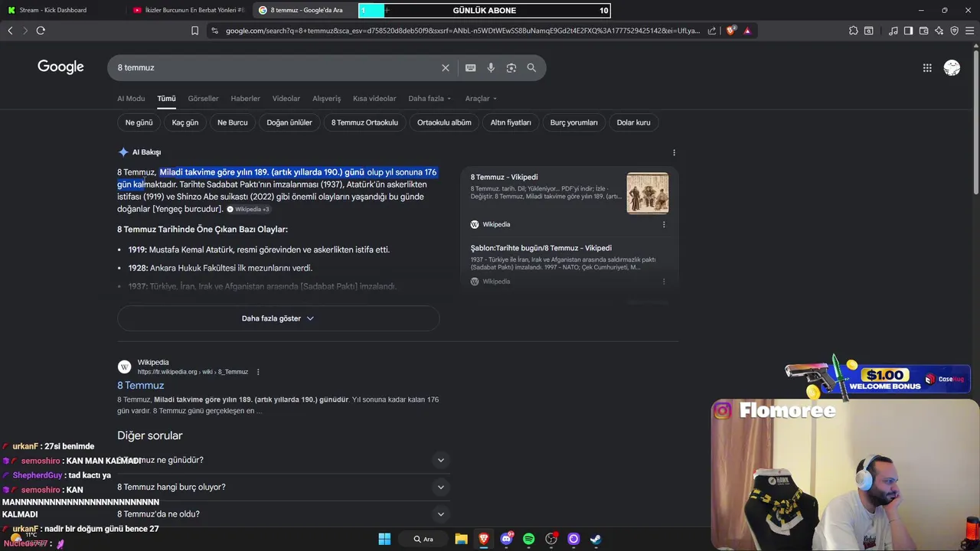Screen dimensions: 980x551
Task: Reload the page with the refresh icon
Action: click(41, 31)
